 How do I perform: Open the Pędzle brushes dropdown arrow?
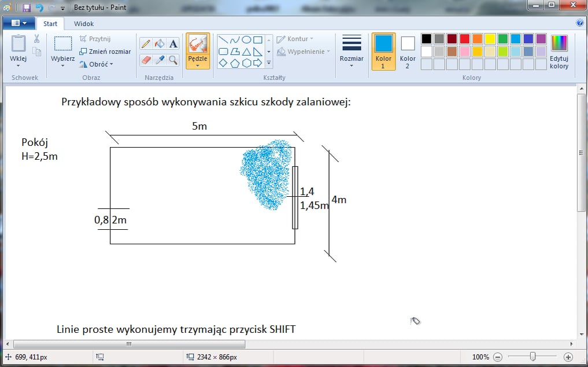click(198, 66)
